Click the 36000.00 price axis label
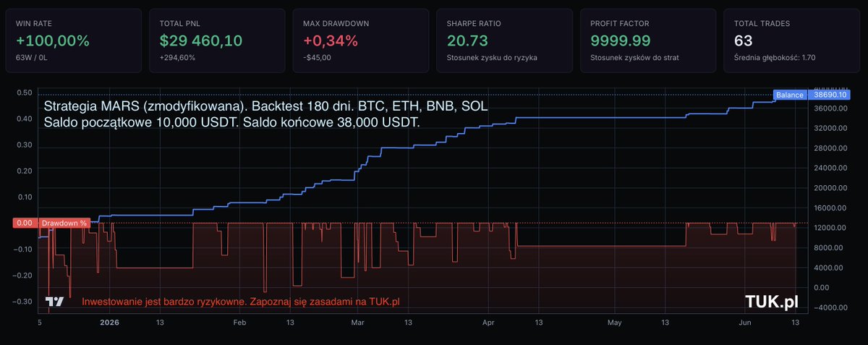 [830, 108]
